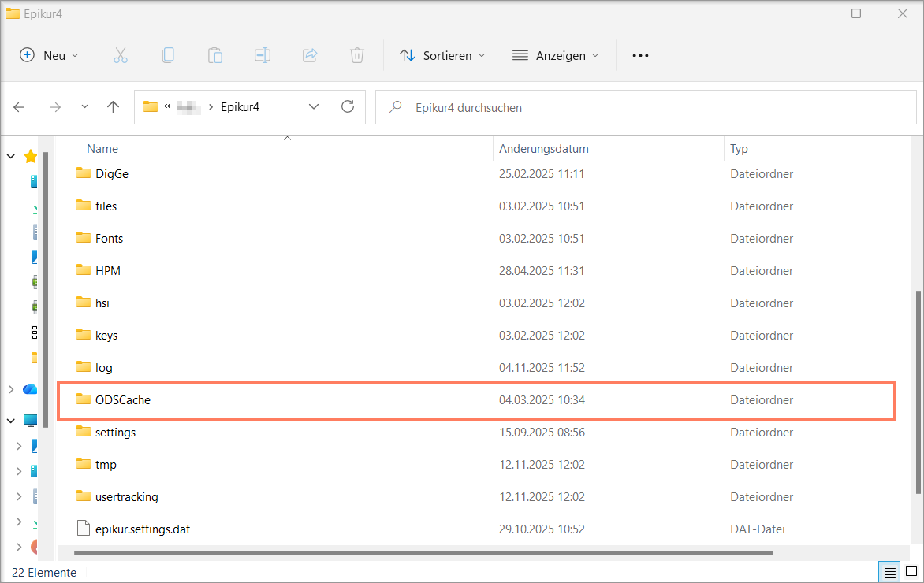The height and width of the screenshot is (583, 924).
Task: Open the Anzeigen view menu
Action: point(555,55)
